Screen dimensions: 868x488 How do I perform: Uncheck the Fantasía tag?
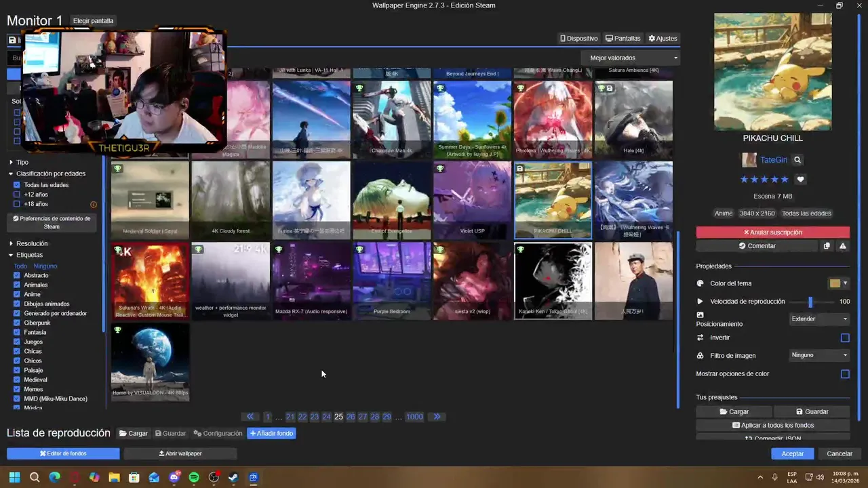(x=17, y=332)
